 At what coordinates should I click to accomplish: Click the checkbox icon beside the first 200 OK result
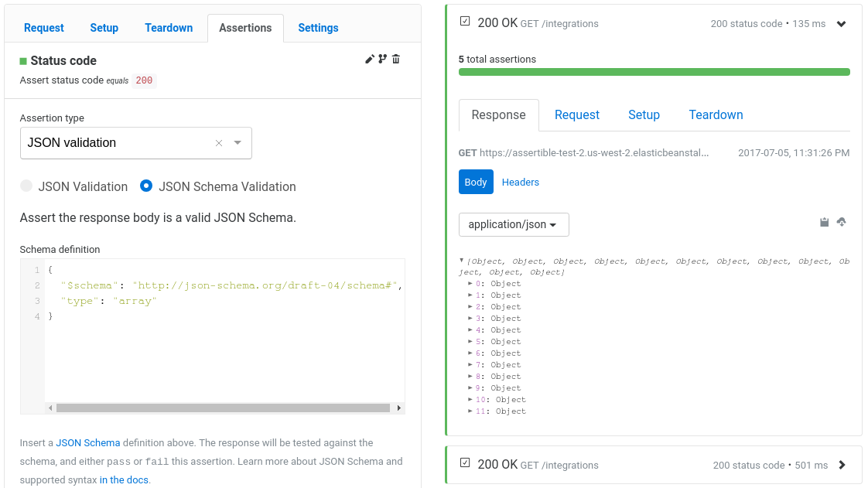465,21
